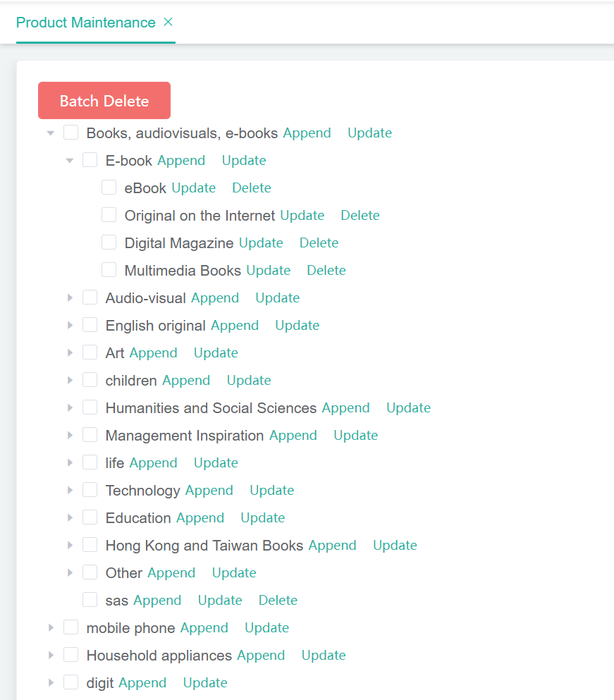Check the eBook checkbox
The image size is (614, 700).
click(109, 187)
